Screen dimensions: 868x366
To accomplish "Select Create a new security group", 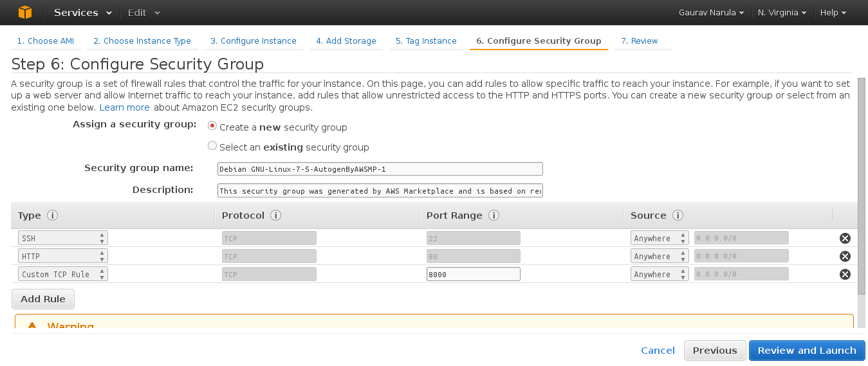I will 212,126.
